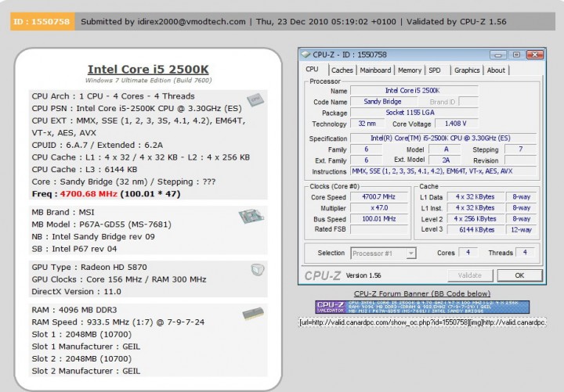Click the CPU-Z validator banner image
This screenshot has width=564, height=392.
[422, 307]
